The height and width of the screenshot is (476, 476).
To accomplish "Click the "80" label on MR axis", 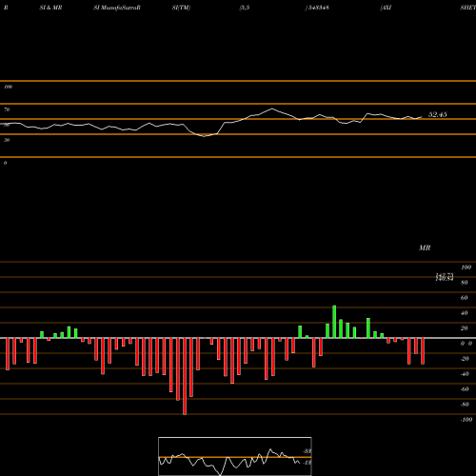I will (465, 283).
